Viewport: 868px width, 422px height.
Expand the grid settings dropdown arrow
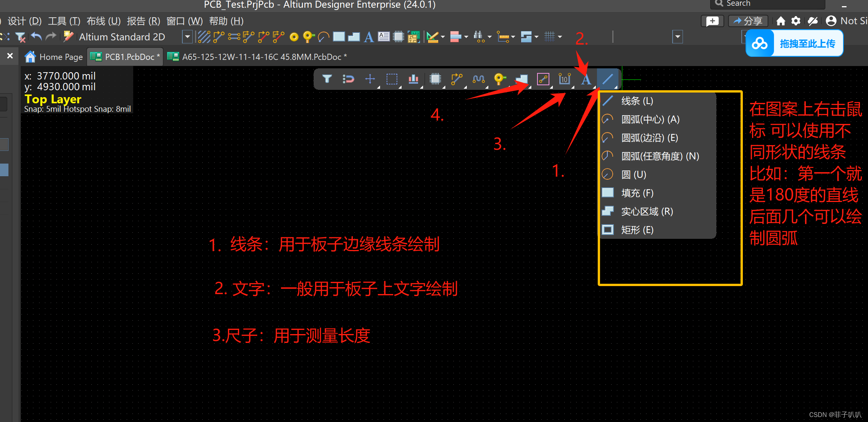pos(560,37)
